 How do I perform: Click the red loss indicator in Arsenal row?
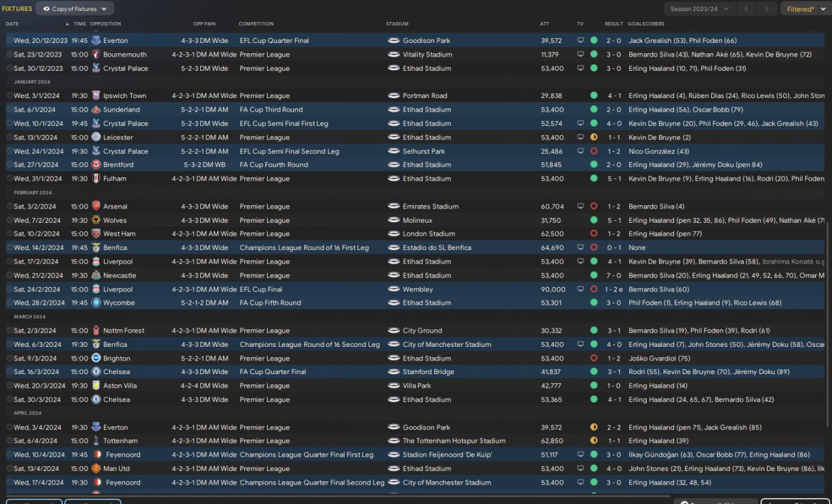tap(593, 207)
